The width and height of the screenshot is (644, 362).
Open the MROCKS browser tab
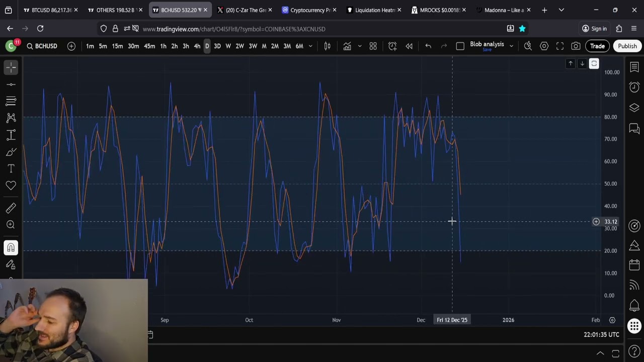pyautogui.click(x=439, y=10)
